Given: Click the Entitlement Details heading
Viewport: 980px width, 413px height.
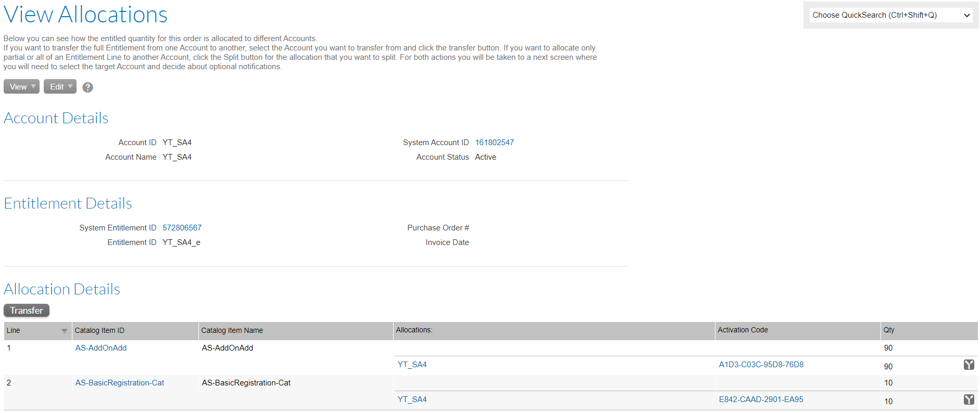Looking at the screenshot, I should pyautogui.click(x=68, y=203).
